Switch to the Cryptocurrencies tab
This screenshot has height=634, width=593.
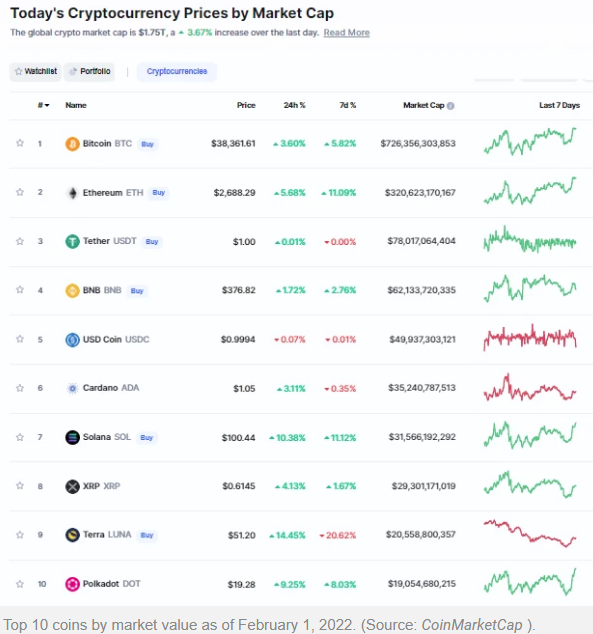click(x=177, y=72)
